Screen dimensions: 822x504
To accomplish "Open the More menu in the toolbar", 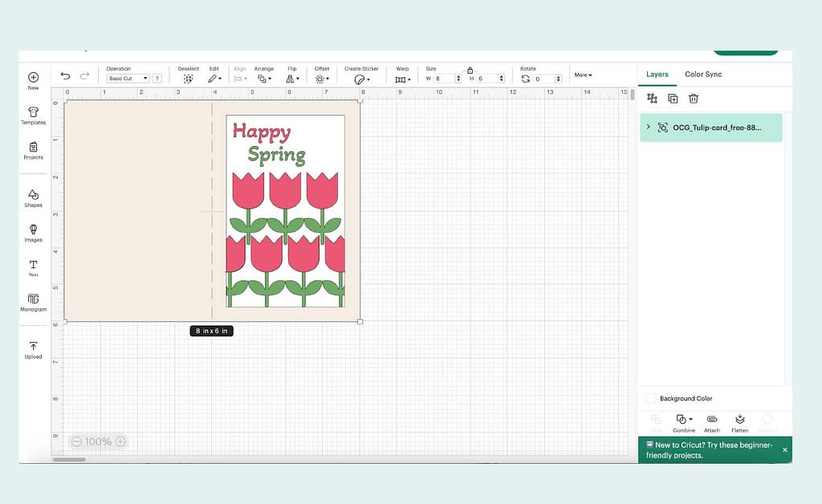I will [x=584, y=74].
